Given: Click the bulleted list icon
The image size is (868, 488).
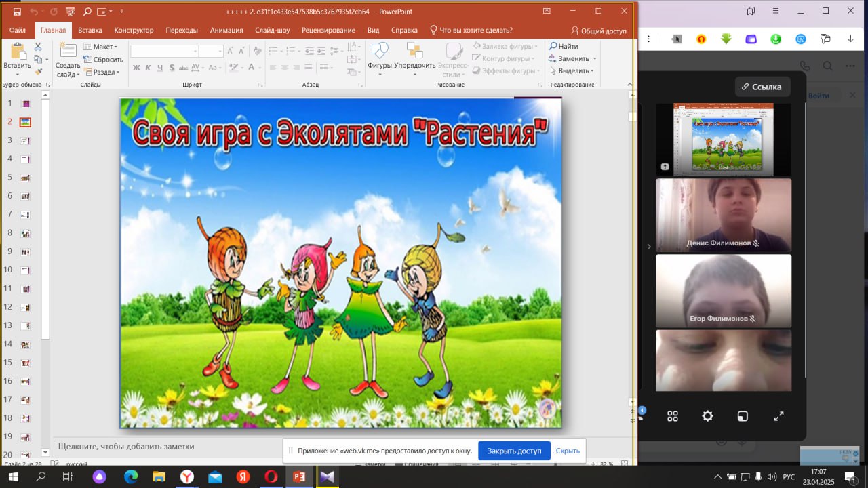Looking at the screenshot, I should tap(275, 51).
